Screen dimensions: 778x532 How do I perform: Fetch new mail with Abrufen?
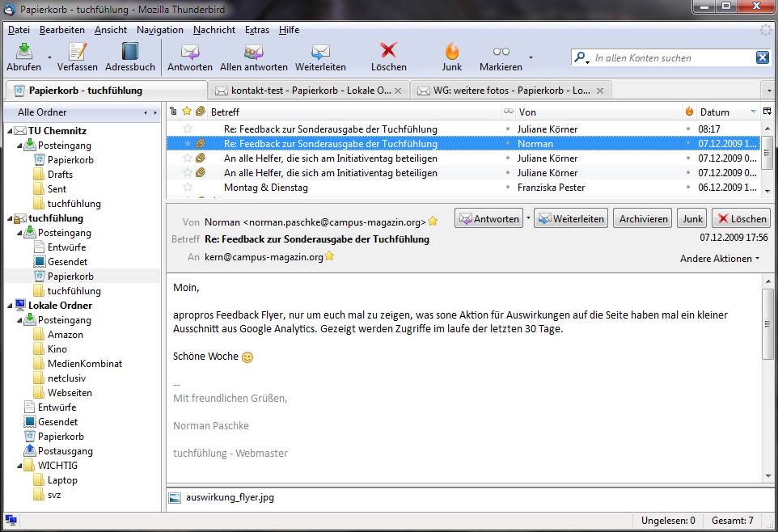click(x=23, y=57)
